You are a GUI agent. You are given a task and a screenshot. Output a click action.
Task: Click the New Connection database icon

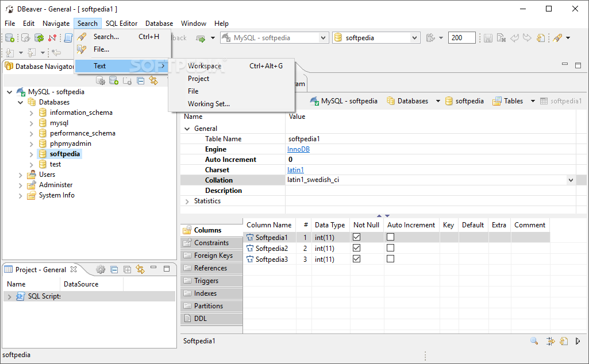(9, 37)
